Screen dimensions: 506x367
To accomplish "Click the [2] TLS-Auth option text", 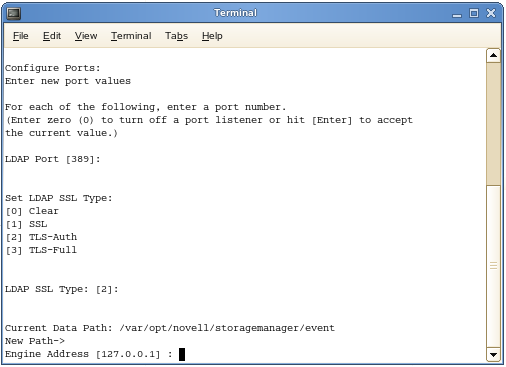I will (41, 237).
